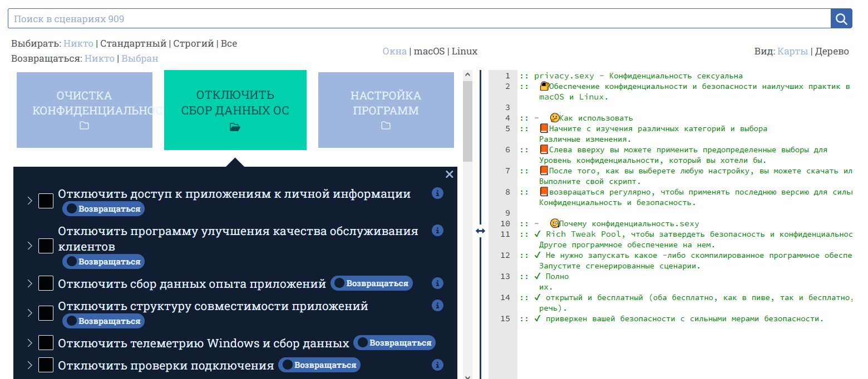The image size is (868, 379).
Task: Click the folder icon on the ОЧИСТКА КОНФИДЕНЦИАЛЬНОСТИ card
Action: [x=84, y=126]
